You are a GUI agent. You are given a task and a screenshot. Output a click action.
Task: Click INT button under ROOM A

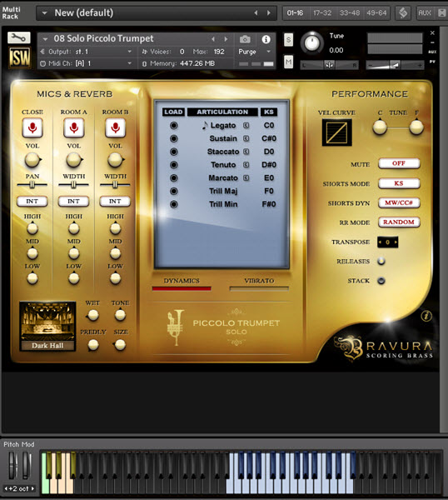pyautogui.click(x=73, y=201)
